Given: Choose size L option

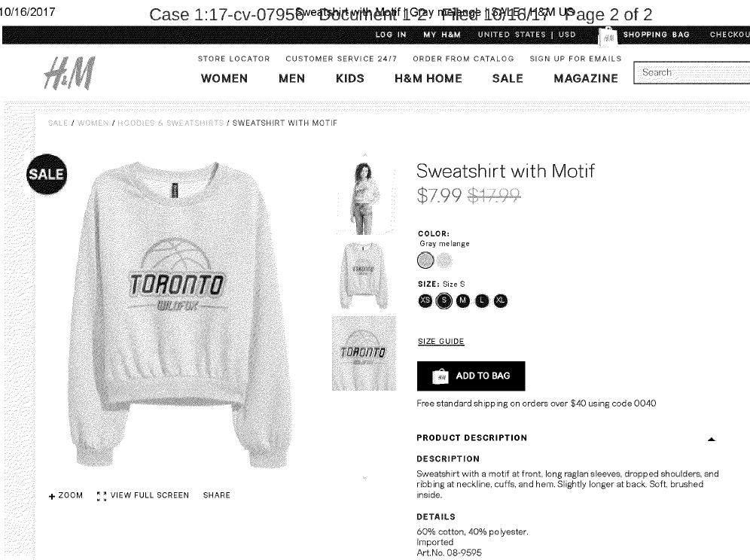Looking at the screenshot, I should pos(482,300).
